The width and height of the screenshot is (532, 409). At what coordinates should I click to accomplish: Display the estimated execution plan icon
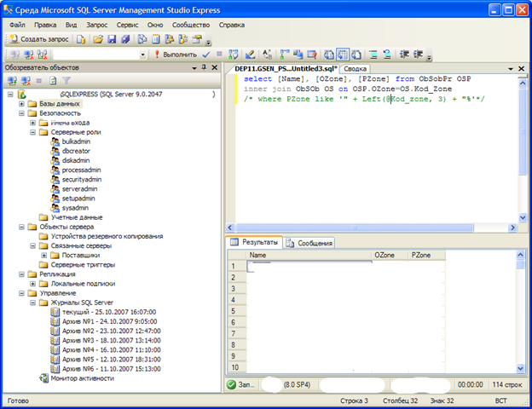coord(233,55)
